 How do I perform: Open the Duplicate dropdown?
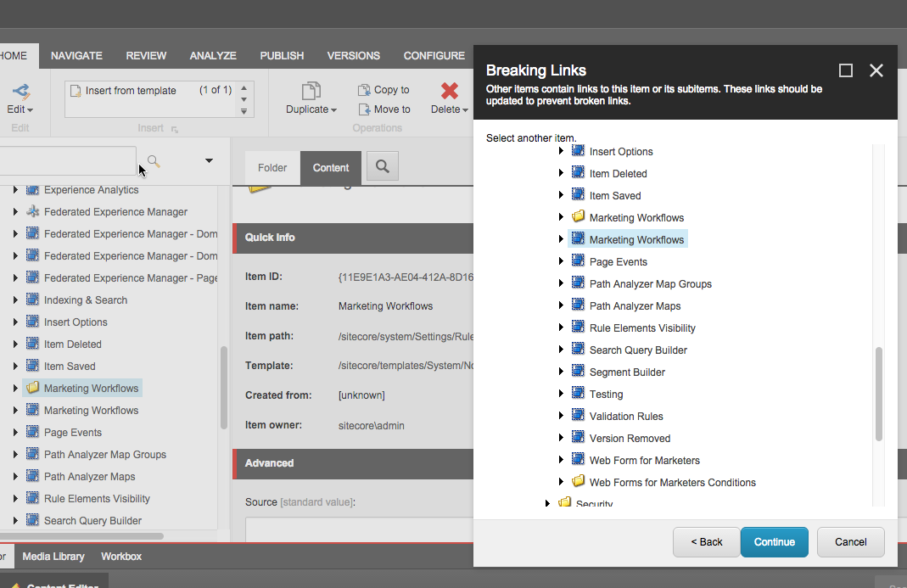pyautogui.click(x=333, y=110)
